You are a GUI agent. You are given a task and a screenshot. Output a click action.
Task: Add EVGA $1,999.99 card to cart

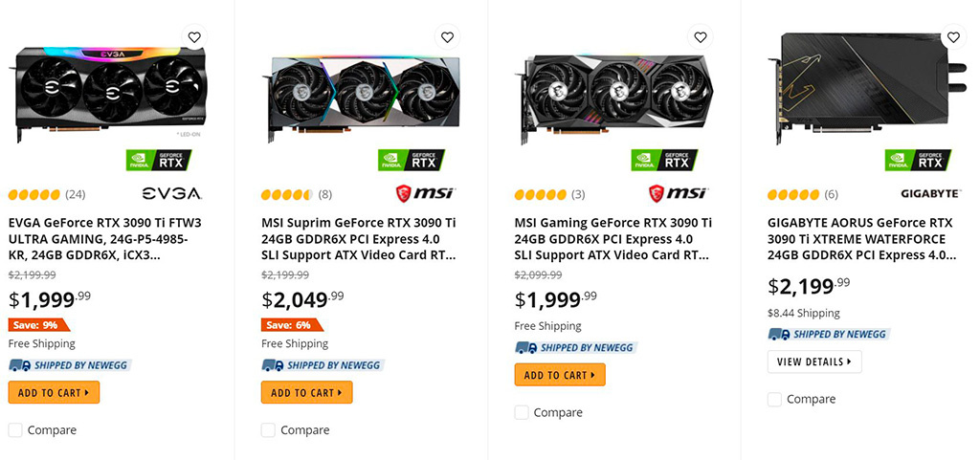[54, 393]
